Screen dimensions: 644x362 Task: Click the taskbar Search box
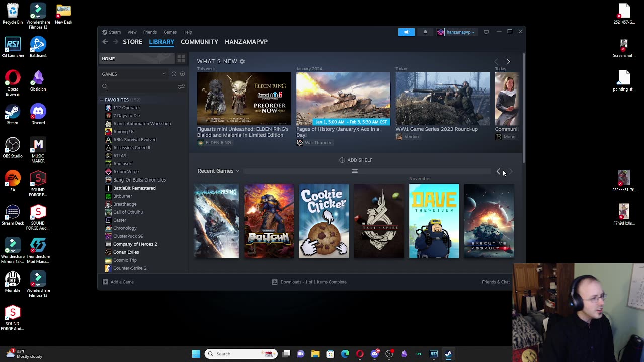[x=241, y=354]
